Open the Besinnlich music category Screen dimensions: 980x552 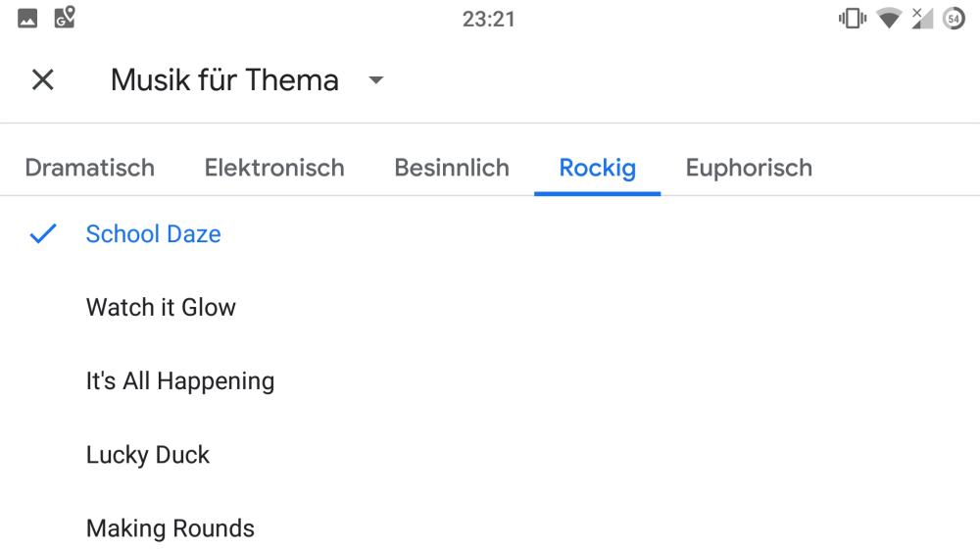(x=452, y=168)
